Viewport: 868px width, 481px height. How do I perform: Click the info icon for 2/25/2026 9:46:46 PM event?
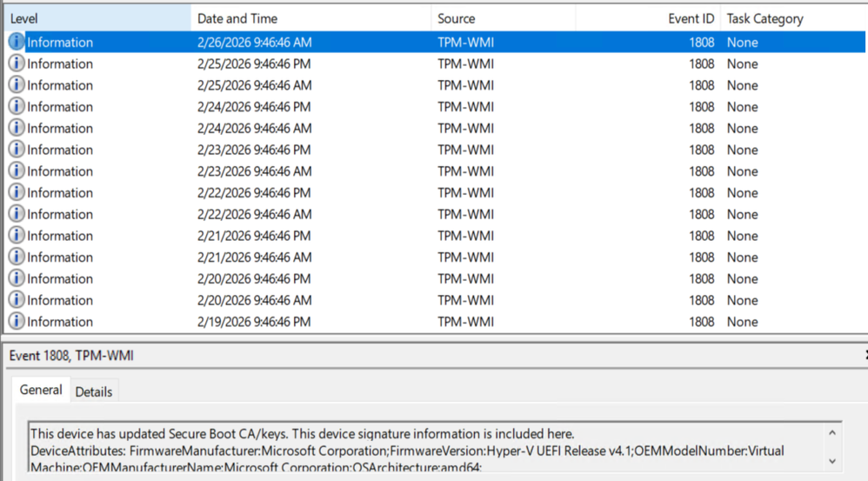(17, 63)
